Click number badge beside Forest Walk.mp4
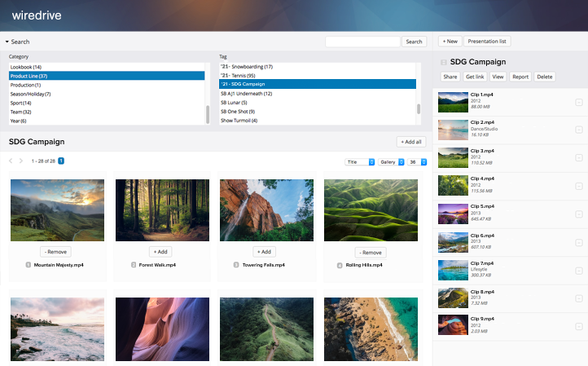Viewport: 588px width, 366px height. pos(134,265)
